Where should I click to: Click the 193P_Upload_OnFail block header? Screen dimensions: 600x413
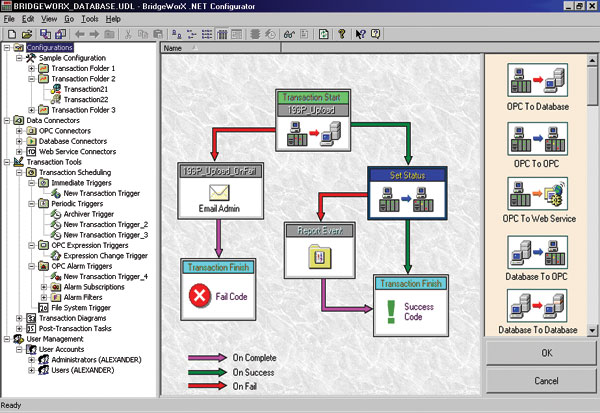[220, 171]
